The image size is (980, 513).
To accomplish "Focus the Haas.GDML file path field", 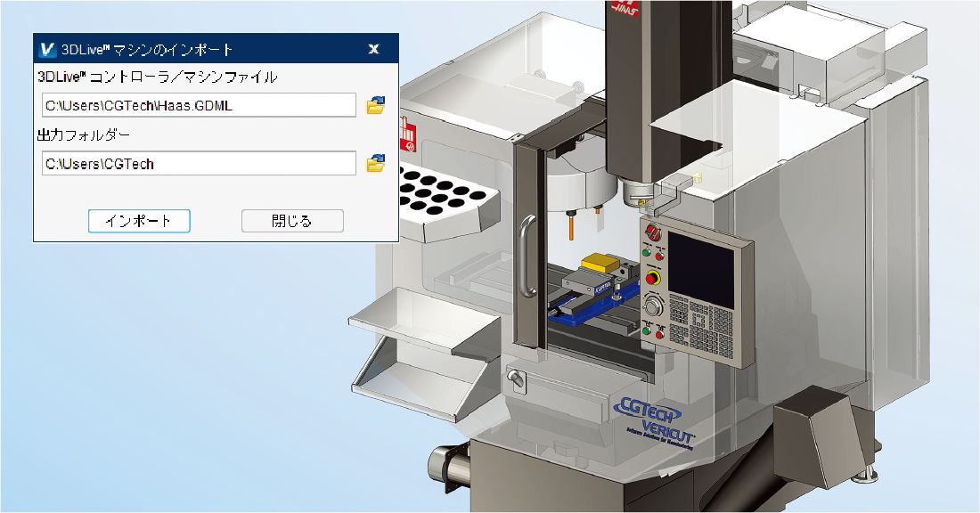I will [199, 105].
